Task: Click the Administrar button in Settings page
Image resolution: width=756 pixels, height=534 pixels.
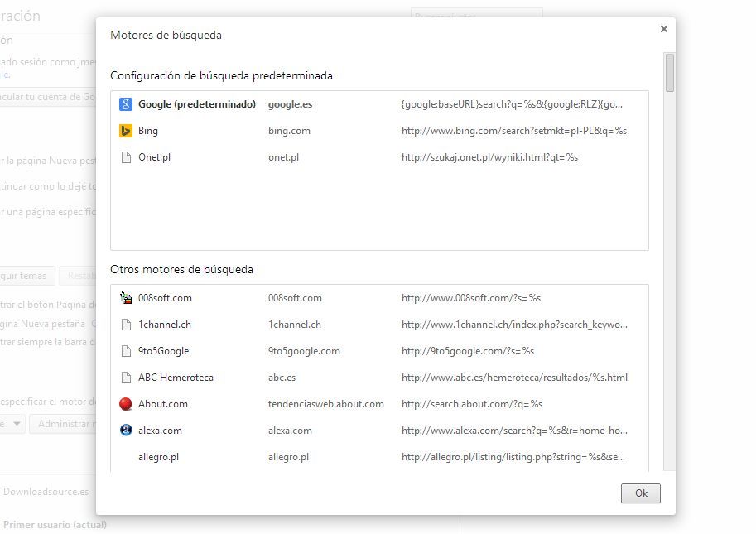Action: (x=65, y=424)
